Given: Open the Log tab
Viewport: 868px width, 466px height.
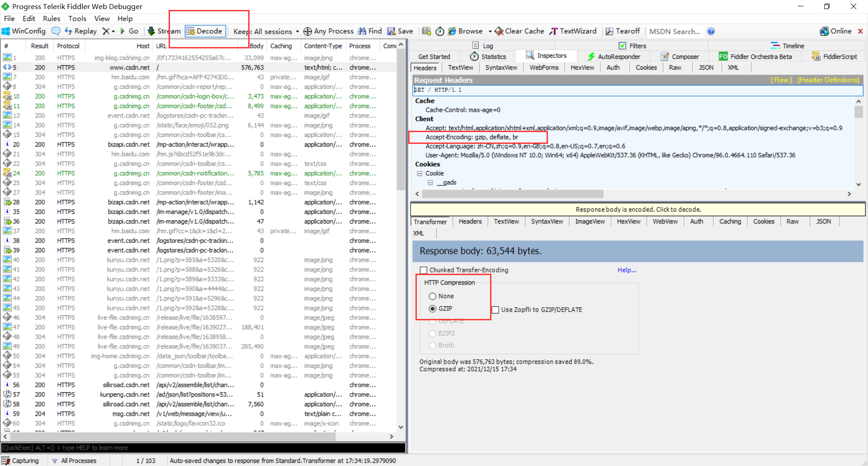Looking at the screenshot, I should pos(482,46).
